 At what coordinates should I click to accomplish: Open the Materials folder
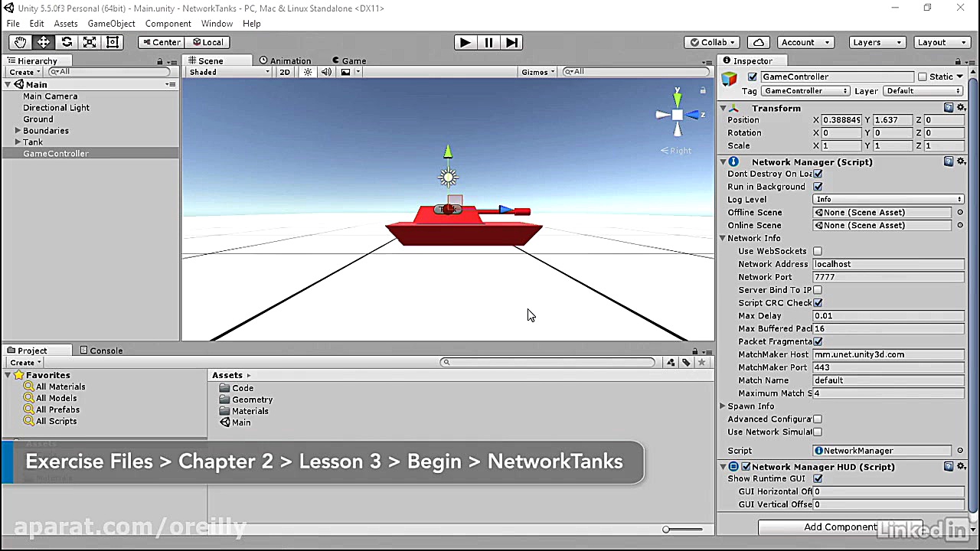pos(244,411)
